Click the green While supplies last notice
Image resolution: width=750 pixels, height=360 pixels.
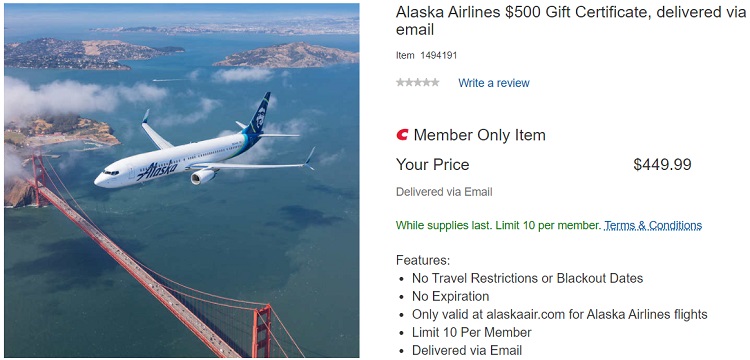[498, 225]
